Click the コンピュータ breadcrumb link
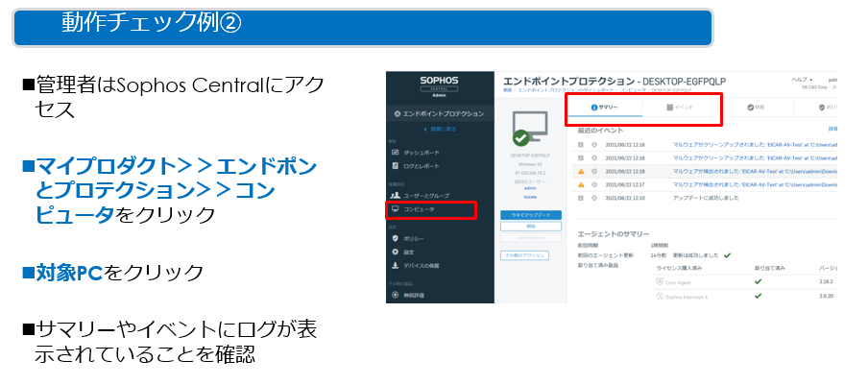The image size is (868, 385). click(x=633, y=89)
